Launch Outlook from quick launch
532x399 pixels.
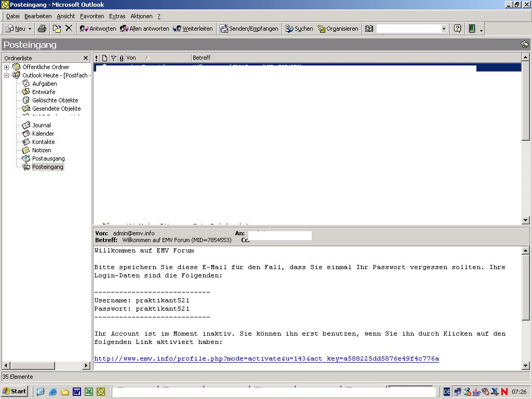[101, 392]
